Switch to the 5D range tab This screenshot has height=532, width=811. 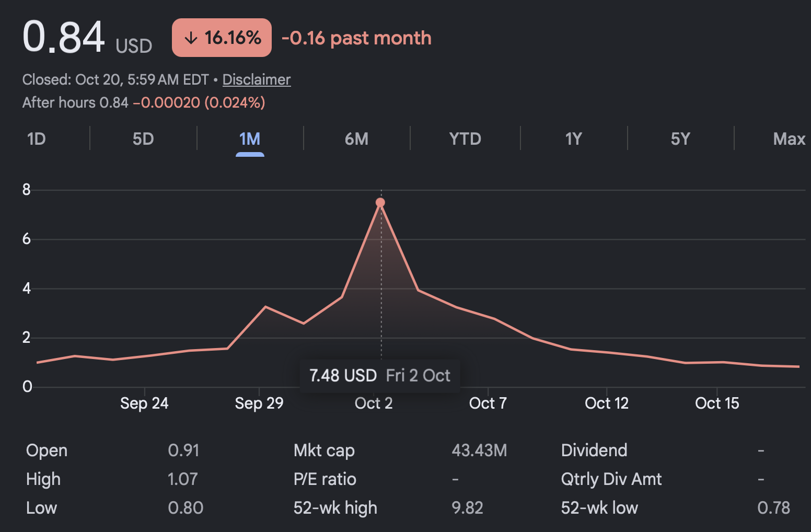click(x=143, y=139)
